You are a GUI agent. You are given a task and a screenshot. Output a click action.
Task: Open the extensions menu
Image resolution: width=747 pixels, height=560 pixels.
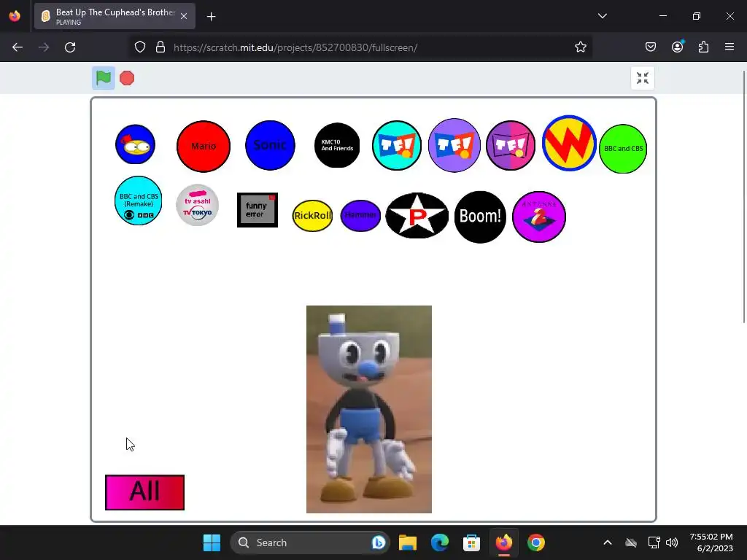[703, 47]
